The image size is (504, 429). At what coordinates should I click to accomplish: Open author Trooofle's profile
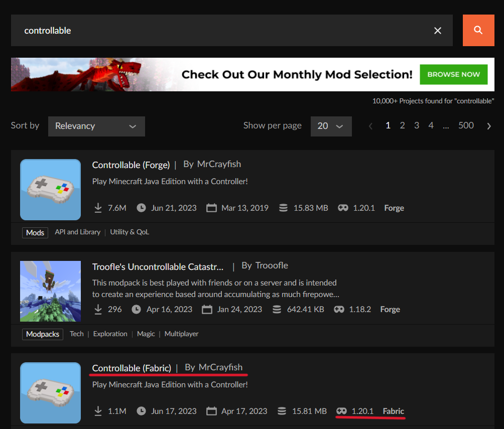(272, 265)
